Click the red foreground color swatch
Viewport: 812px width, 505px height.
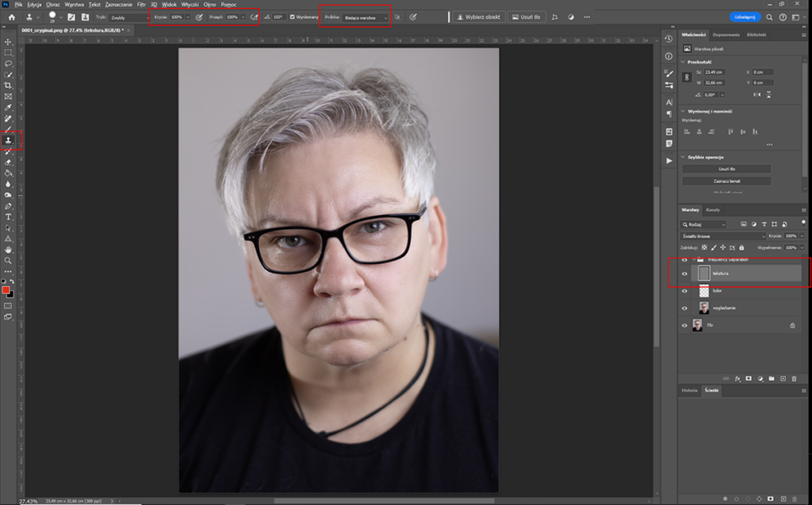click(6, 291)
